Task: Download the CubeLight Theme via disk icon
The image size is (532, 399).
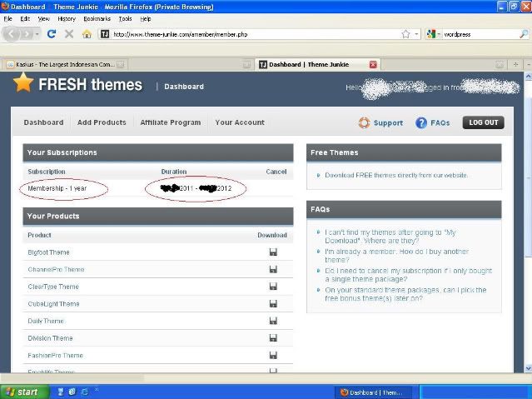Action: pyautogui.click(x=273, y=303)
